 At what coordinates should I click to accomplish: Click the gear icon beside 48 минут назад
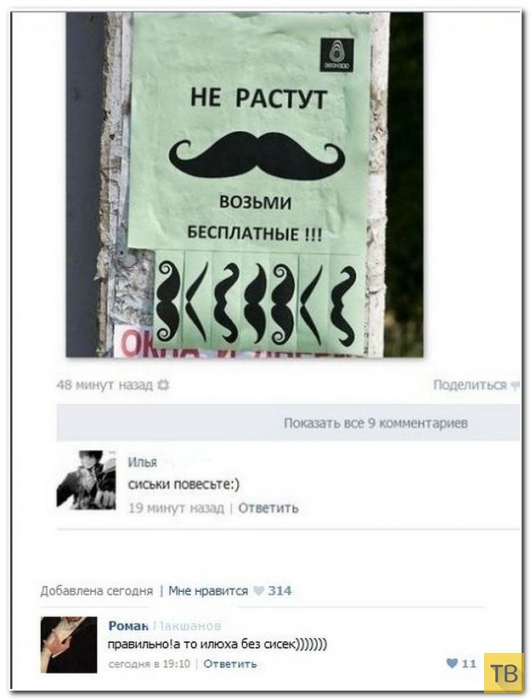click(x=163, y=385)
